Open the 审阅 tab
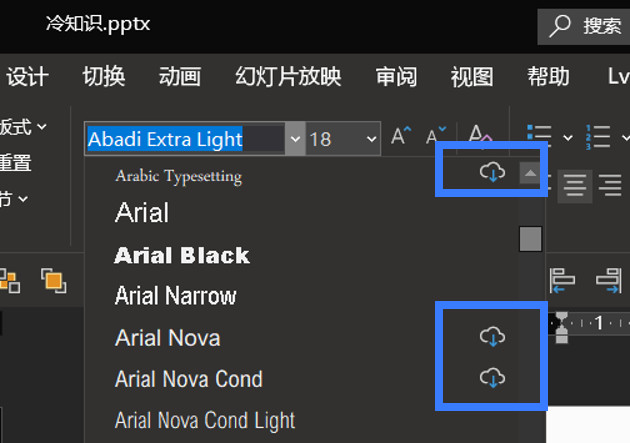 click(396, 76)
